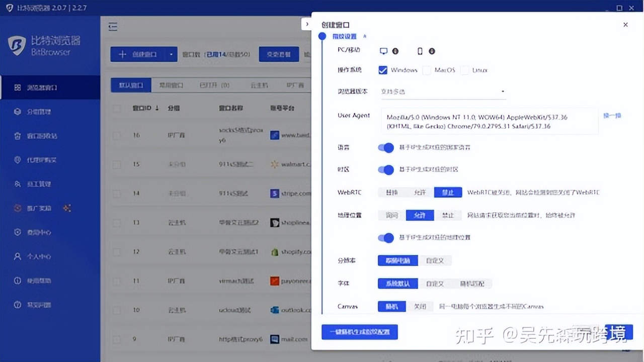Click the mail.com platform icon
Screen dimensions: 644x362
click(x=275, y=339)
